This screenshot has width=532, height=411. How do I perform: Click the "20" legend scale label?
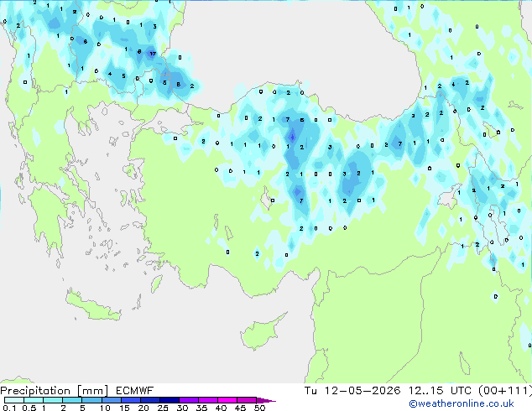tap(143, 408)
